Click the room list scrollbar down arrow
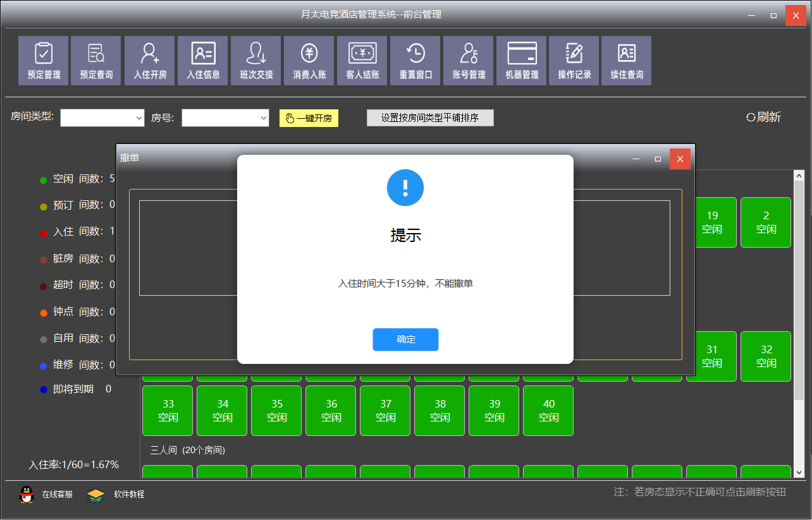The image size is (812, 520). point(799,472)
